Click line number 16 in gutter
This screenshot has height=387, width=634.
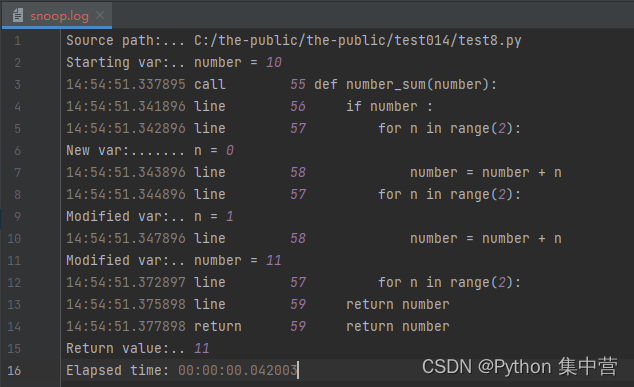(14, 370)
